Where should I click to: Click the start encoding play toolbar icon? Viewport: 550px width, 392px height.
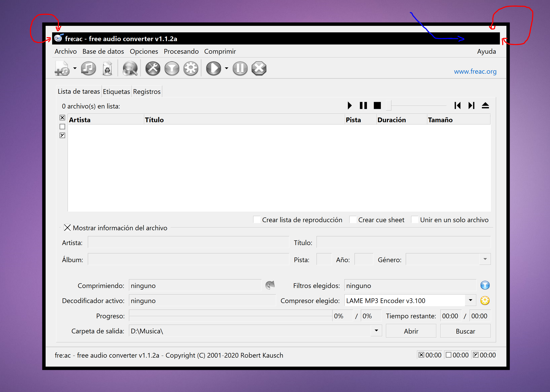pyautogui.click(x=213, y=69)
